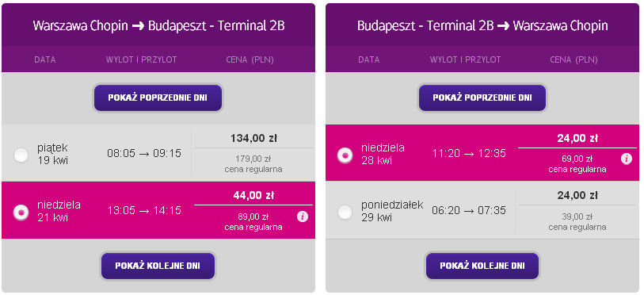
Task: Choose the 24,00 zł fare on 29 kwi
Action: pyautogui.click(x=577, y=195)
